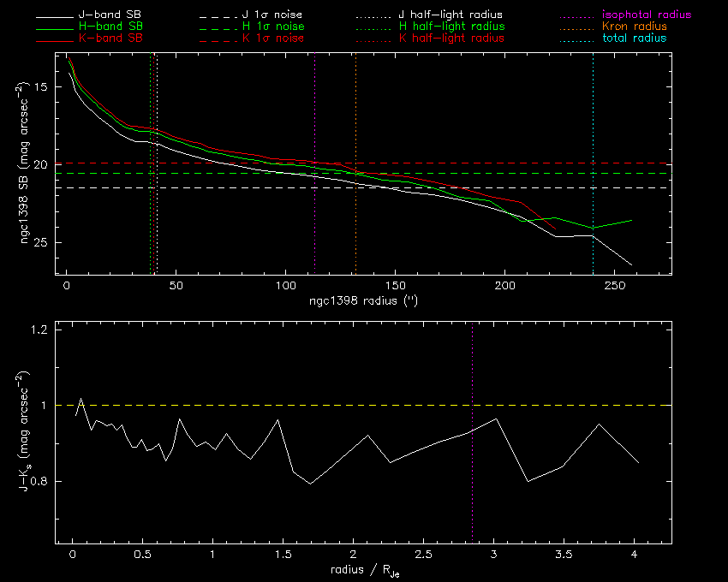Click the K half-light radius legend label
The height and width of the screenshot is (582, 728).
pos(451,39)
